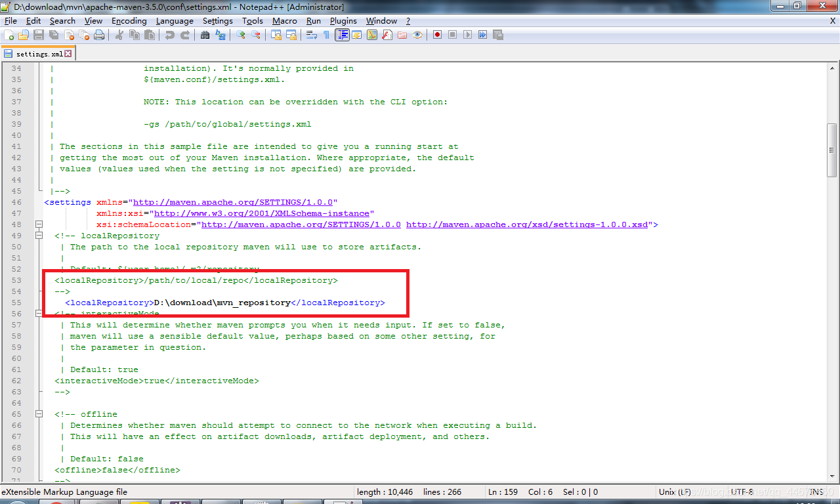Close the settings.xml tab with its red X
The width and height of the screenshot is (840, 504).
coord(68,54)
